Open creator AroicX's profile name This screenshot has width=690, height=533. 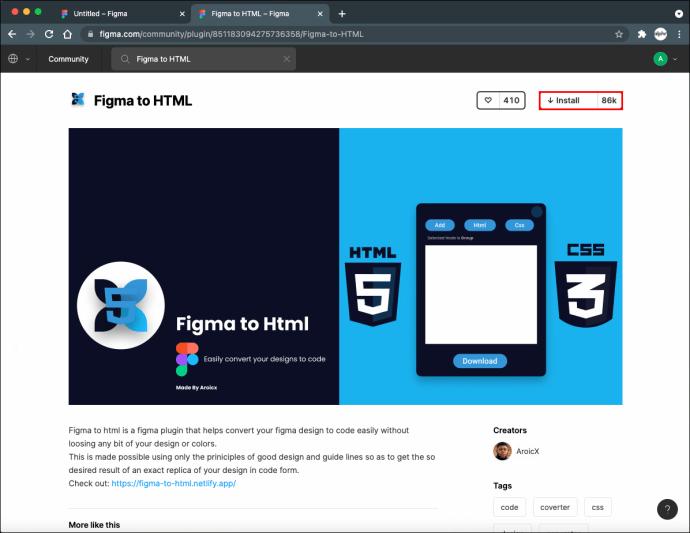[528, 451]
